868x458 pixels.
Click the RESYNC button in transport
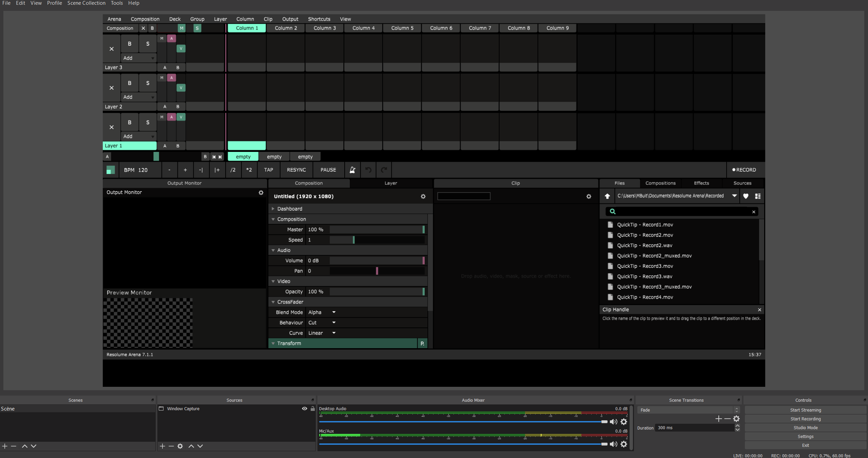(296, 169)
